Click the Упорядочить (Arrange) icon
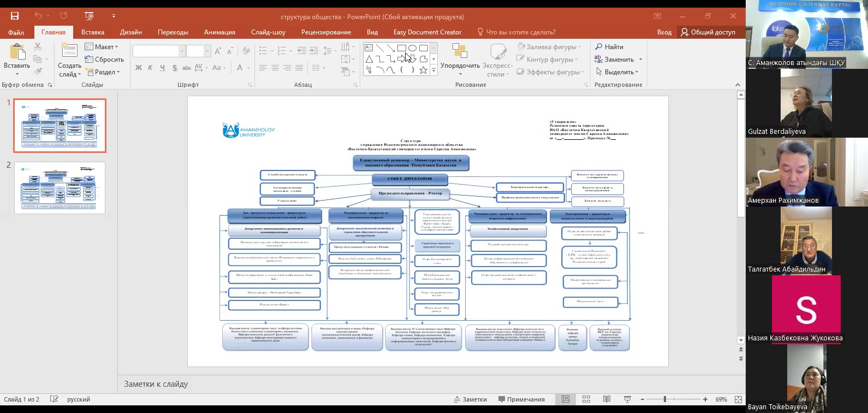 click(x=460, y=51)
